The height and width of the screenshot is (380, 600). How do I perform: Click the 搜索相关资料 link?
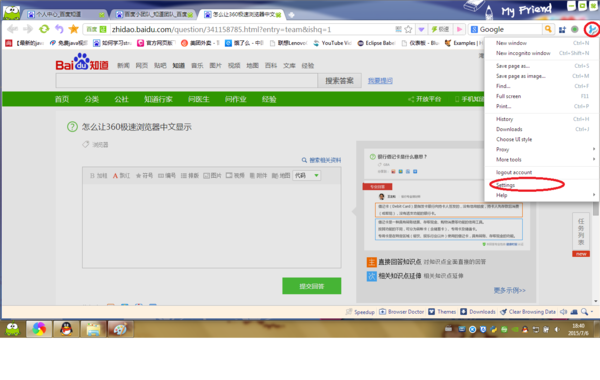321,160
